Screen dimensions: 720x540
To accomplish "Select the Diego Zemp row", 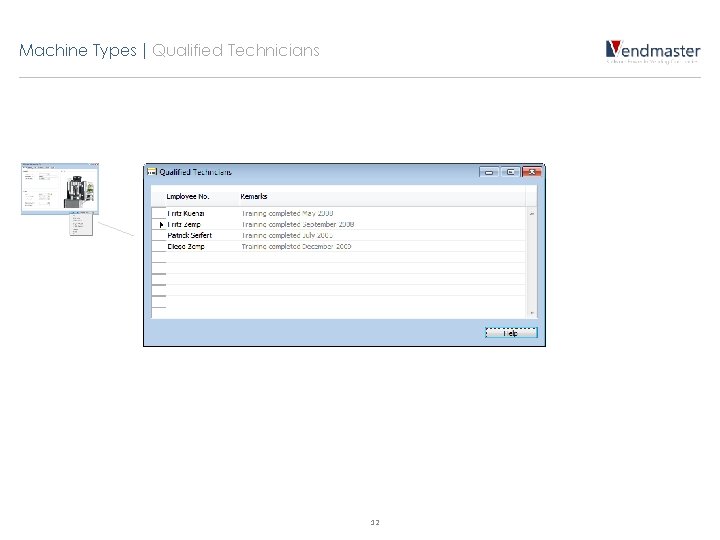I will click(338, 247).
